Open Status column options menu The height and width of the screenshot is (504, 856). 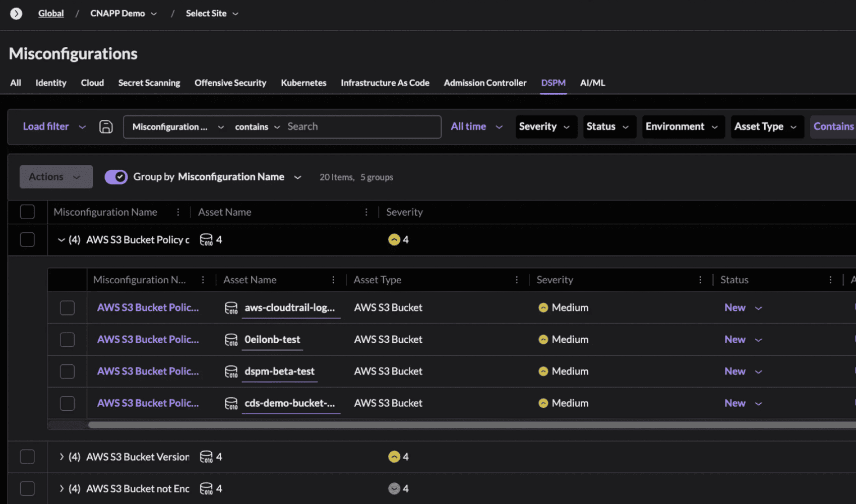point(830,280)
